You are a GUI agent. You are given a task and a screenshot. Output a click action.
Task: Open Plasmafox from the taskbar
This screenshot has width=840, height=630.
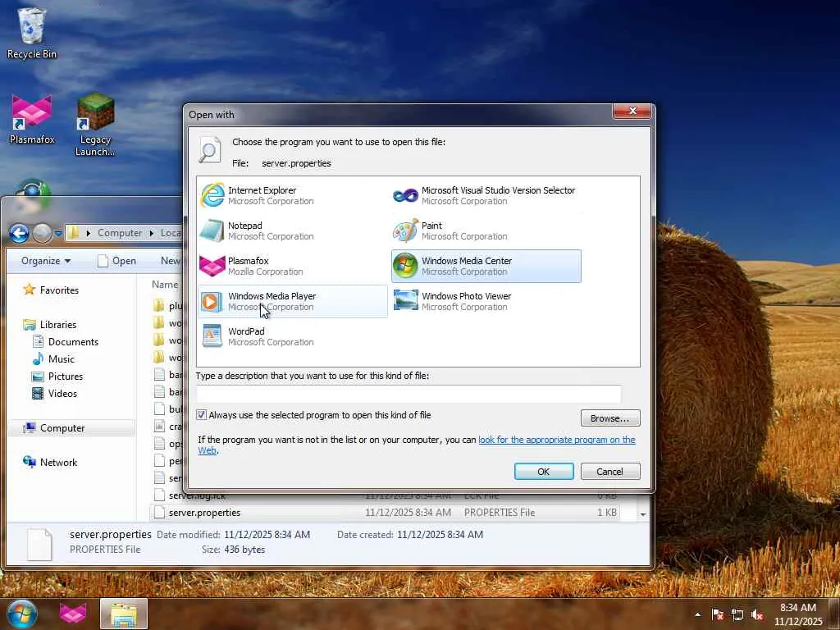point(73,614)
